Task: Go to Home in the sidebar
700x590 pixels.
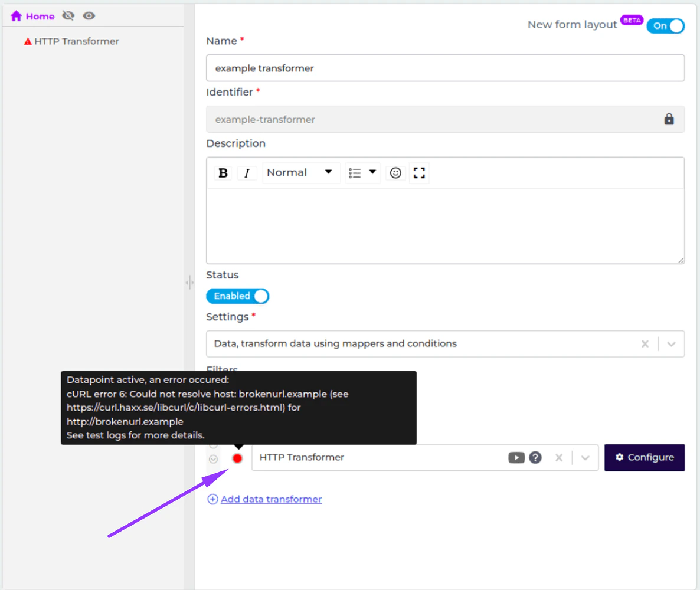Action: point(32,16)
